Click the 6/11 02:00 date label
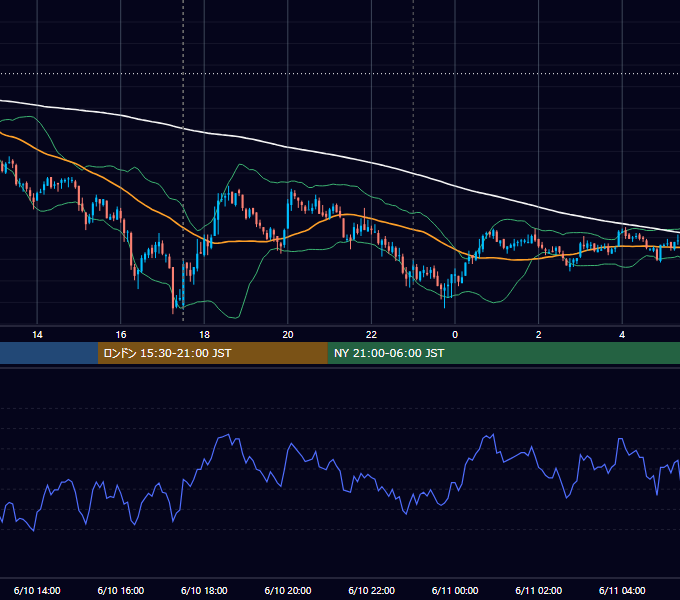Viewport: 680px width, 600px height. click(x=539, y=590)
